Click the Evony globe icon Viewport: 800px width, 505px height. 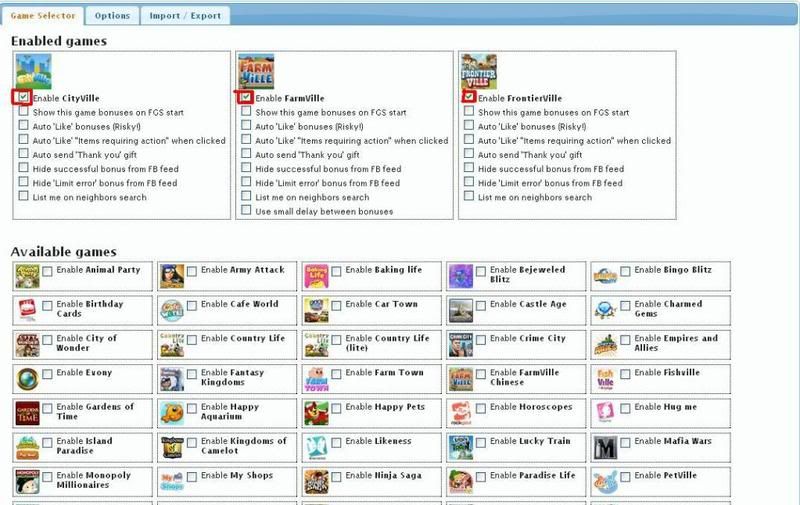[x=28, y=379]
